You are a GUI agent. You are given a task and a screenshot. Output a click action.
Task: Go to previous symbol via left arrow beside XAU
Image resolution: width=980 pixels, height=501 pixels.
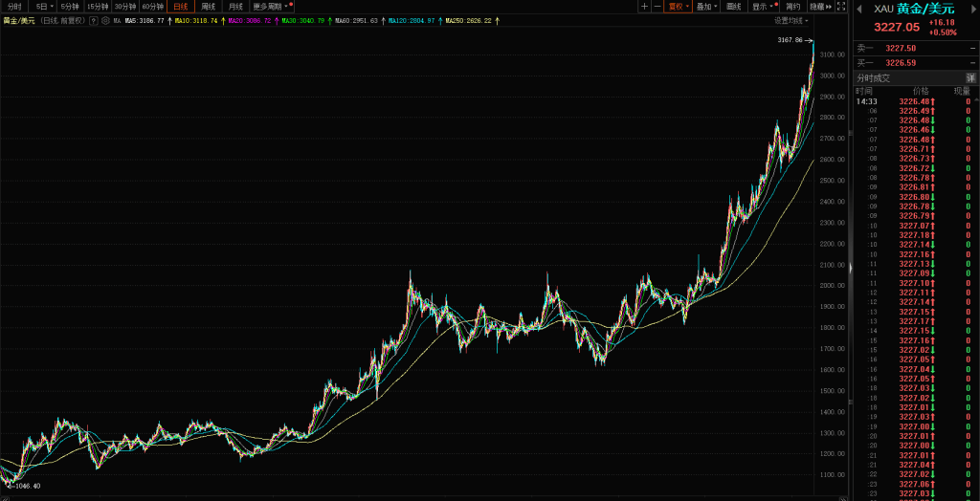point(859,9)
